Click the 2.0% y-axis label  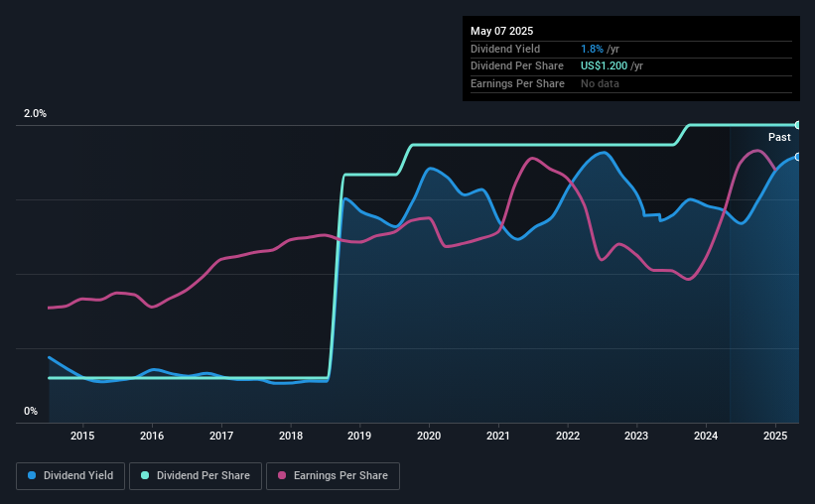[35, 113]
